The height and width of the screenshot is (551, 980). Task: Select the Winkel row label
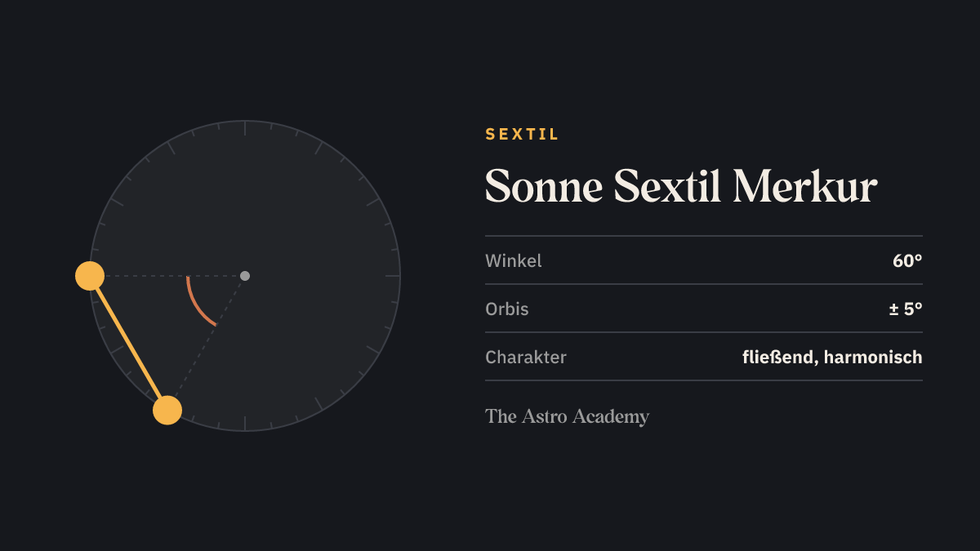point(514,261)
